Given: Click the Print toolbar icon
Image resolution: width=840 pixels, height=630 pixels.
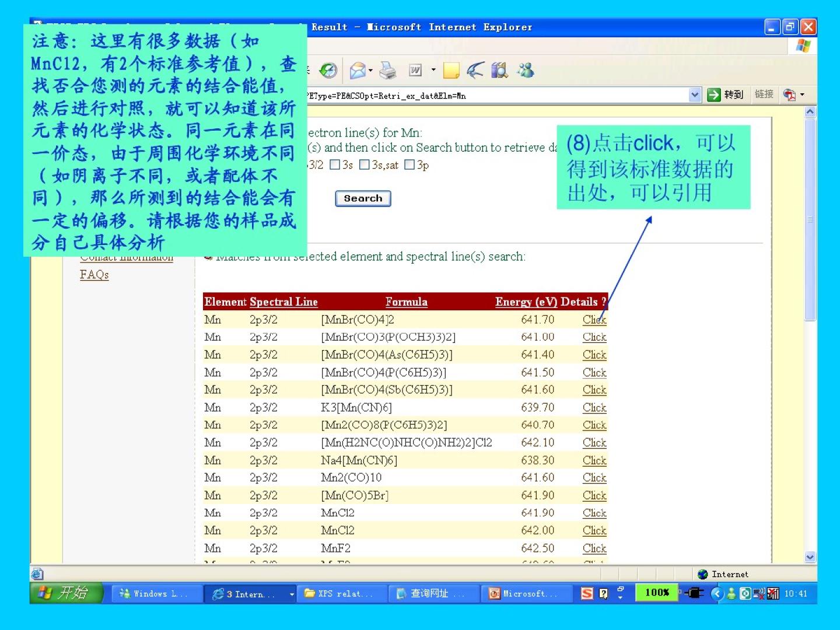Looking at the screenshot, I should (387, 71).
